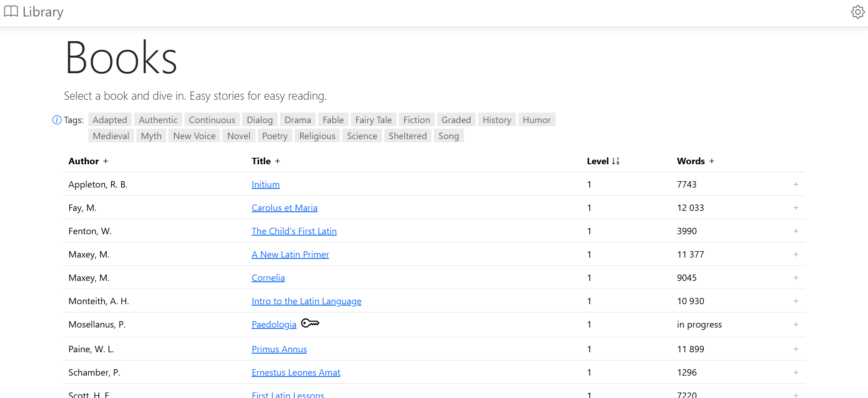The image size is (868, 398).
Task: Expand the A New Latin Primer row
Action: coord(796,254)
